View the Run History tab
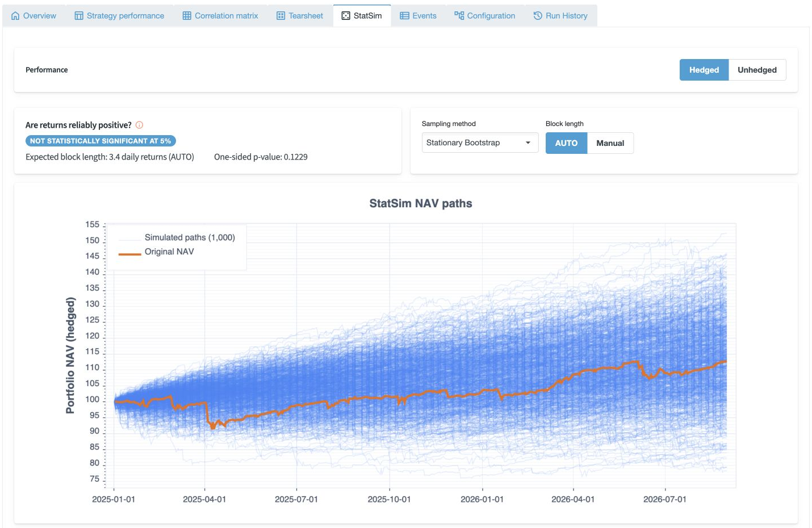Viewport: 812px width, 528px height. coord(560,16)
